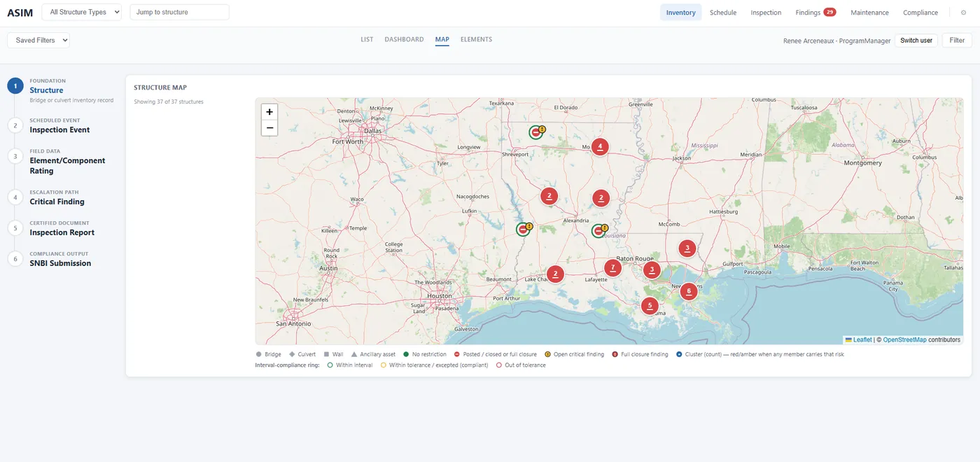Switch to the Schedule tab
The width and height of the screenshot is (980, 462).
pyautogui.click(x=723, y=13)
